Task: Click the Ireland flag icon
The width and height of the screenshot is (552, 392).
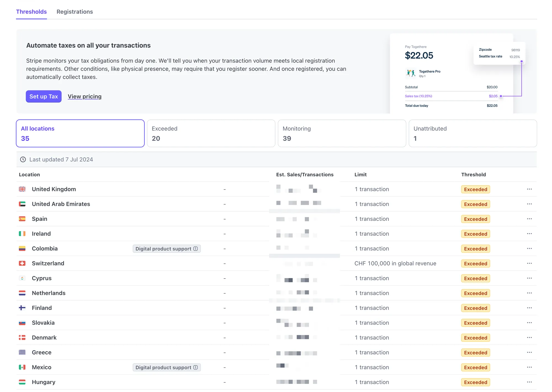Action: (x=22, y=234)
